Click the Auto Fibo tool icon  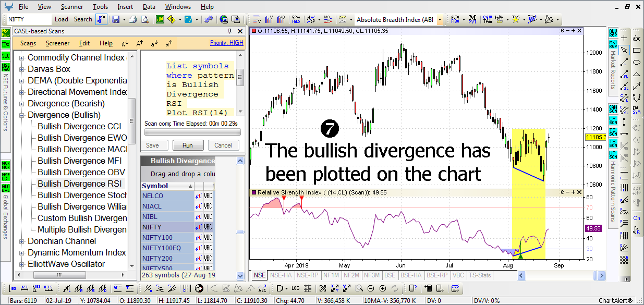(x=455, y=19)
